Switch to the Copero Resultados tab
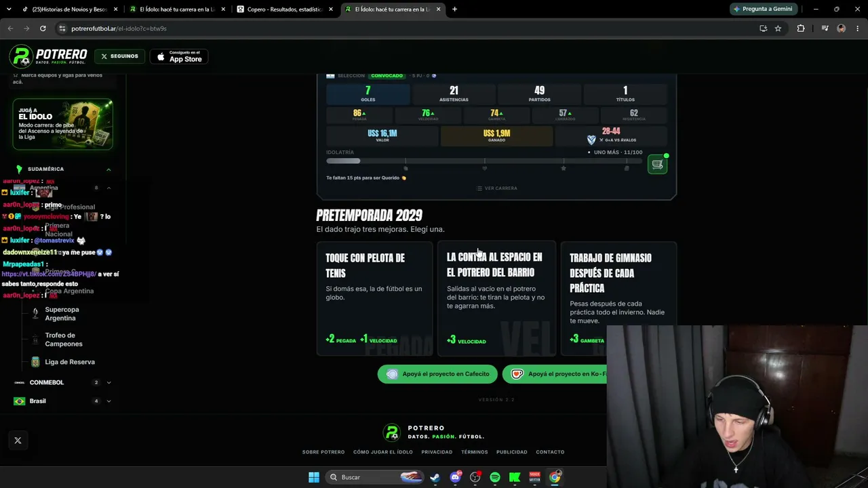Image resolution: width=868 pixels, height=488 pixels. click(x=284, y=9)
